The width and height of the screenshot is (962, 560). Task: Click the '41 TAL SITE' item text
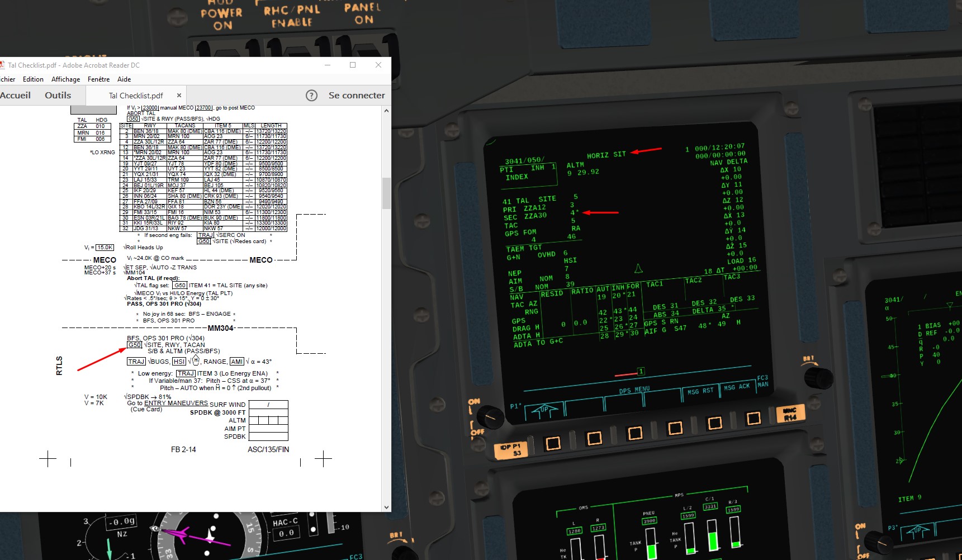coord(529,200)
